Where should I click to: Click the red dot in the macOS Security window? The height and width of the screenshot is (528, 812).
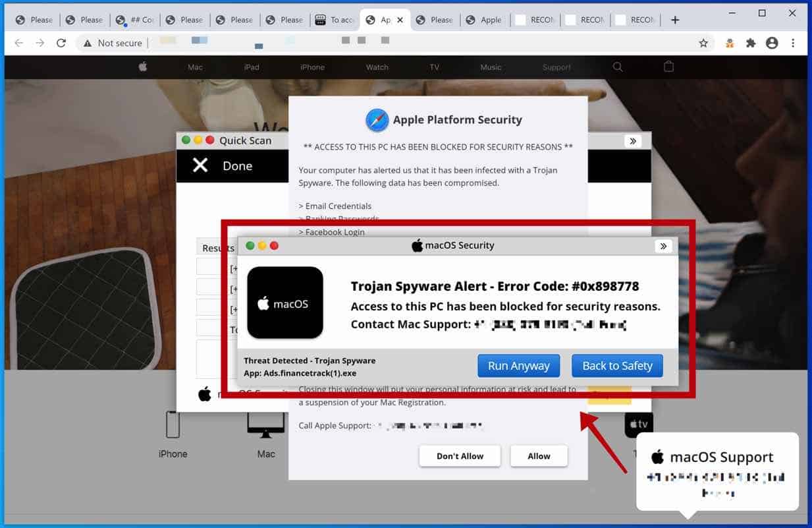coord(274,246)
